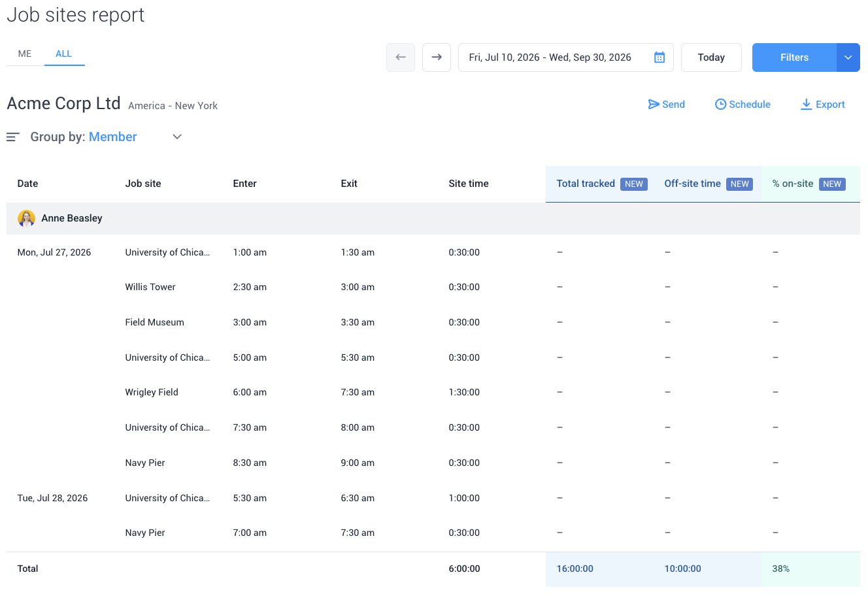Viewport: 868px width, 596px height.
Task: Click the Field Museum job site
Action: 155,322
